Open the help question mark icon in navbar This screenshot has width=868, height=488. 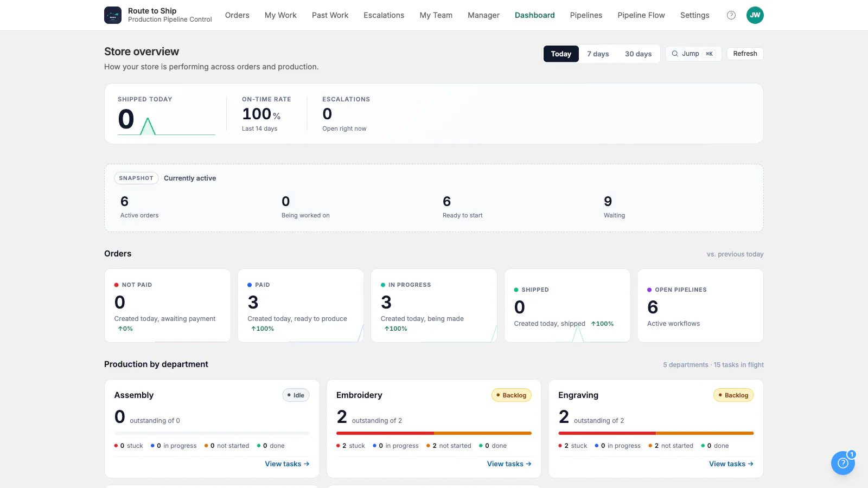[731, 15]
